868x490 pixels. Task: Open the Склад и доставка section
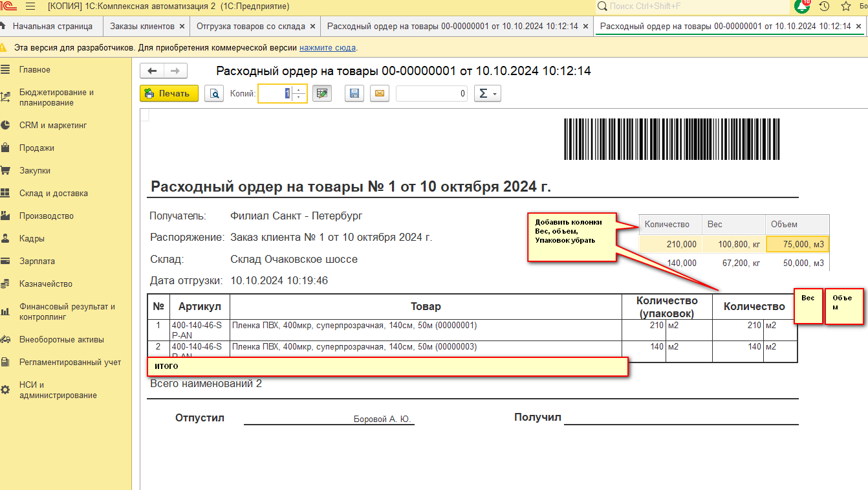tap(53, 194)
